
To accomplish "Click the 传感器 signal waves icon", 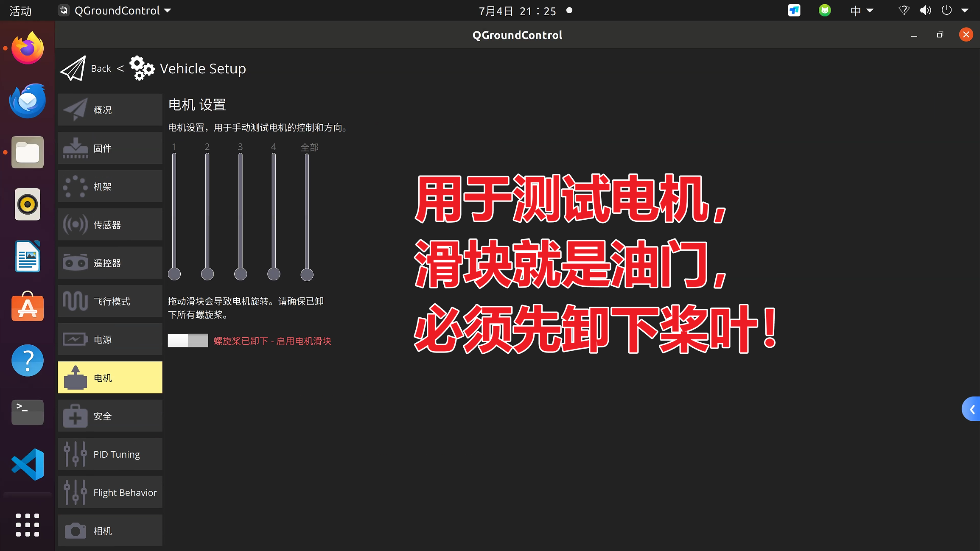I will (75, 224).
